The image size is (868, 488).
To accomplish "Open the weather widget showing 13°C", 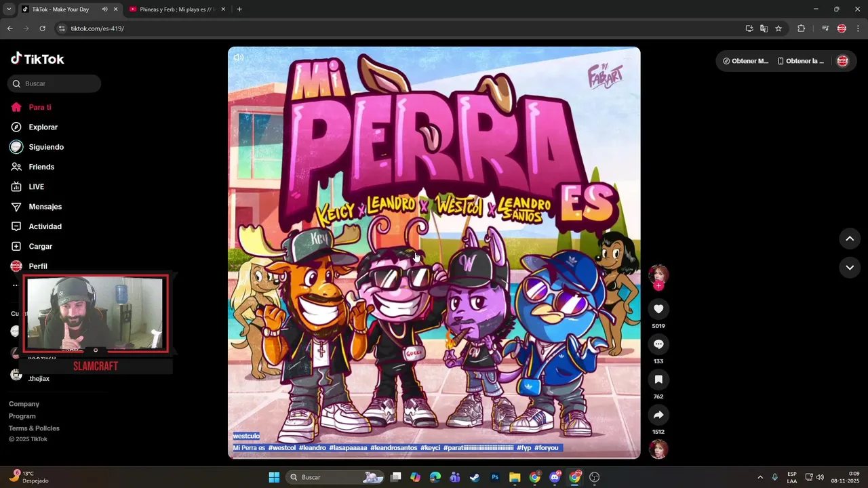I will (28, 477).
